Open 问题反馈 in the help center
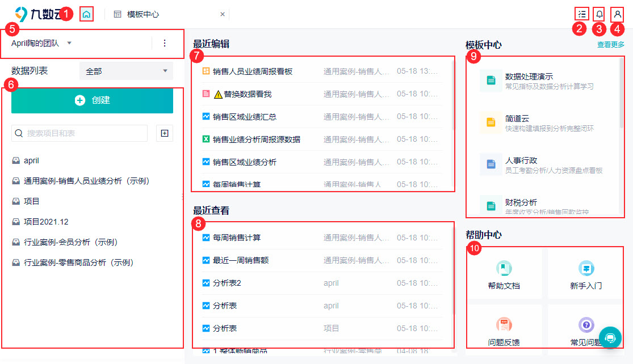The width and height of the screenshot is (633, 364). coord(504,331)
